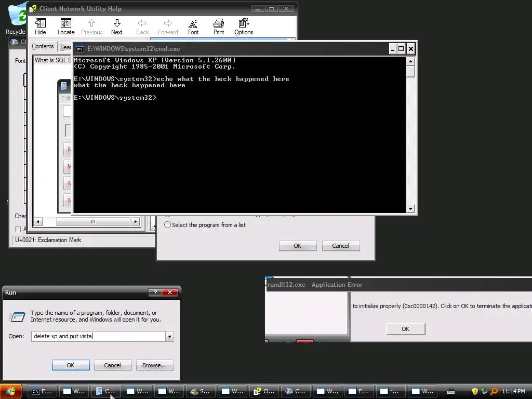Screen dimensions: 532x399
Task: Click the Character Map title icon
Action: click(x=14, y=42)
